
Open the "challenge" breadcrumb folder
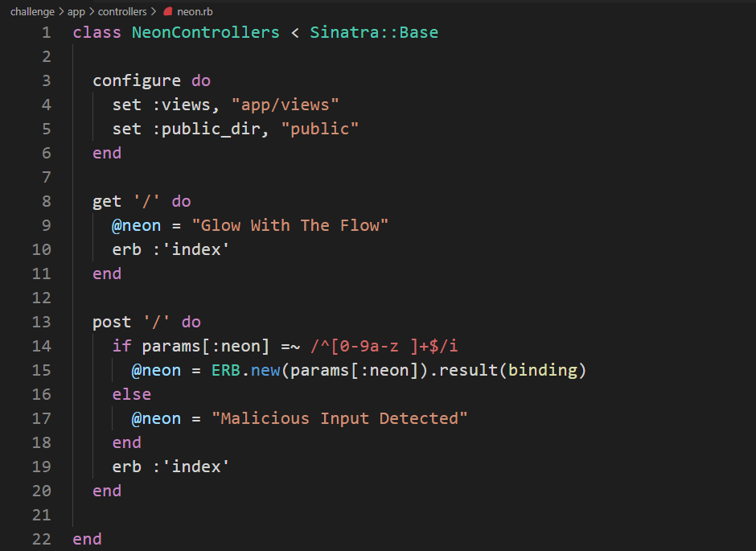tap(32, 12)
